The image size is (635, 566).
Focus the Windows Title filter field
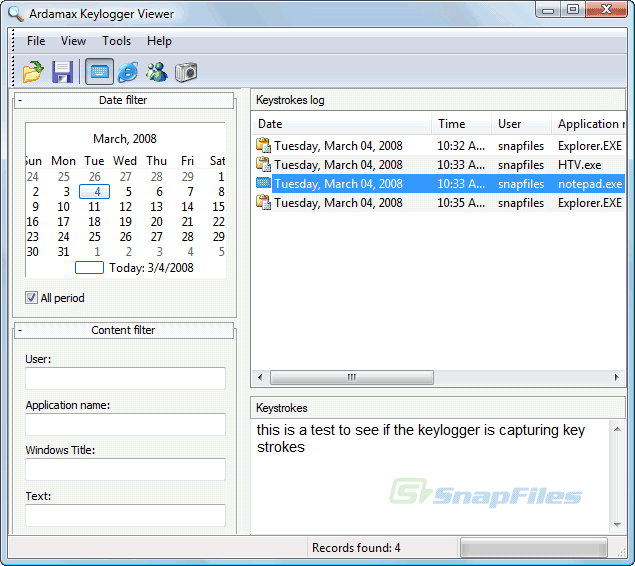(125, 469)
